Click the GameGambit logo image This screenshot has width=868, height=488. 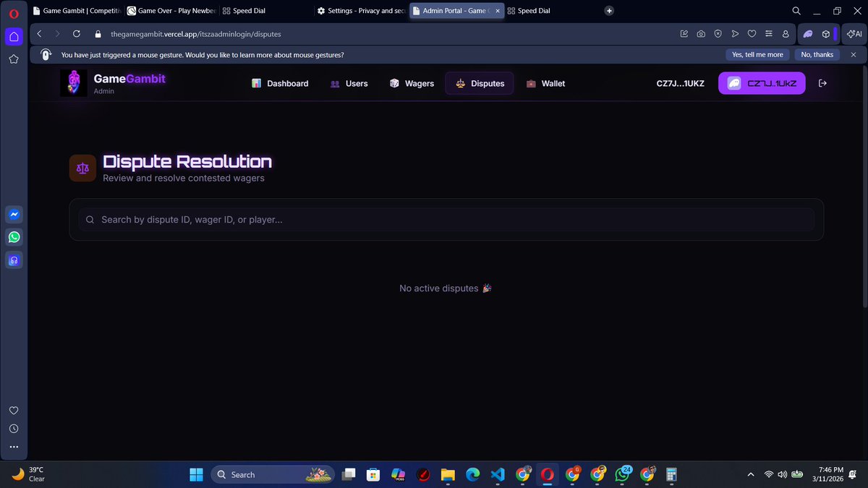(74, 83)
